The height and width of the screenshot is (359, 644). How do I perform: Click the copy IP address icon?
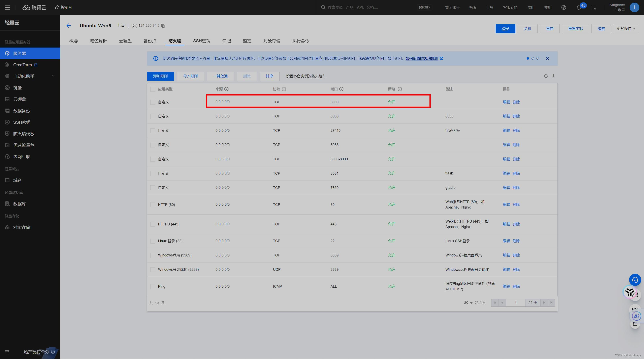[x=163, y=26]
